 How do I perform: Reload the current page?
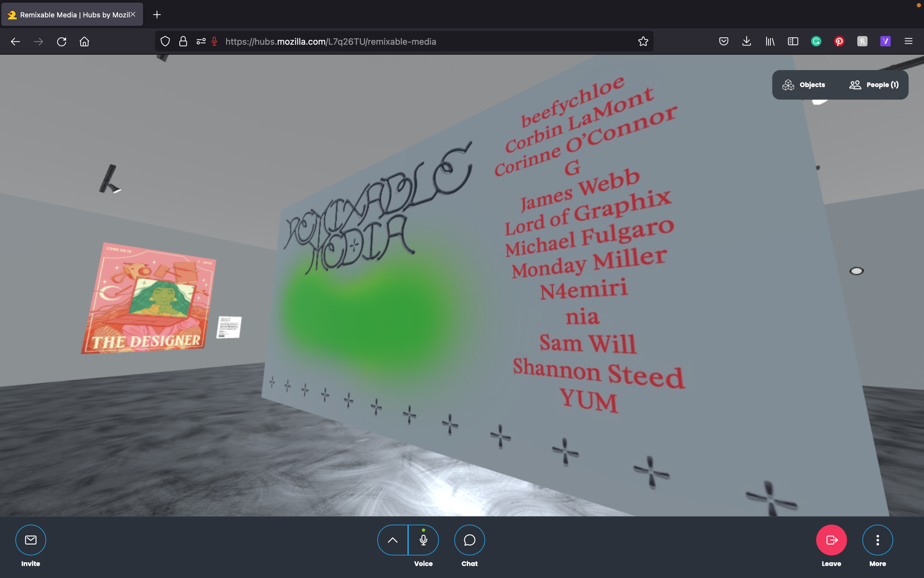[x=61, y=41]
